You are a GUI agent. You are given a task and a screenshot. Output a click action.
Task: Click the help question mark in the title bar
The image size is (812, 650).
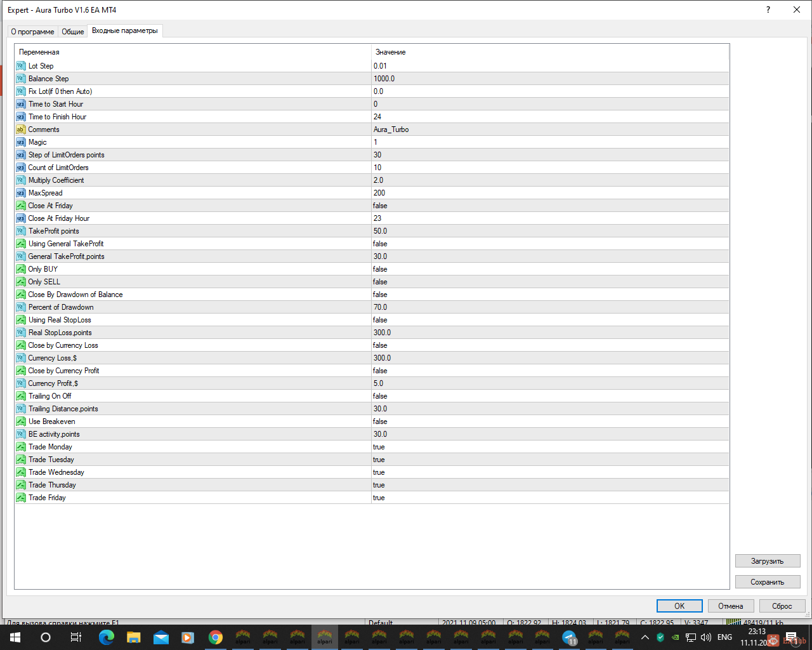[768, 10]
